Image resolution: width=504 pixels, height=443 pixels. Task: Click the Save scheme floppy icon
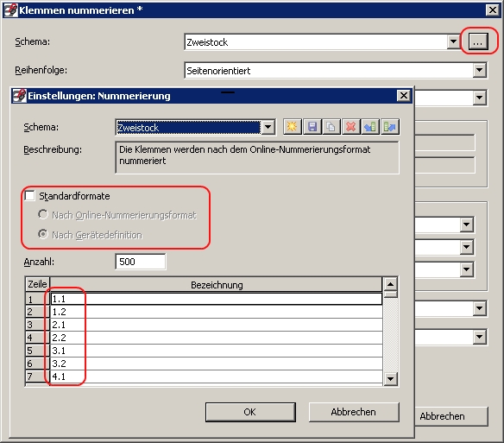pyautogui.click(x=312, y=126)
